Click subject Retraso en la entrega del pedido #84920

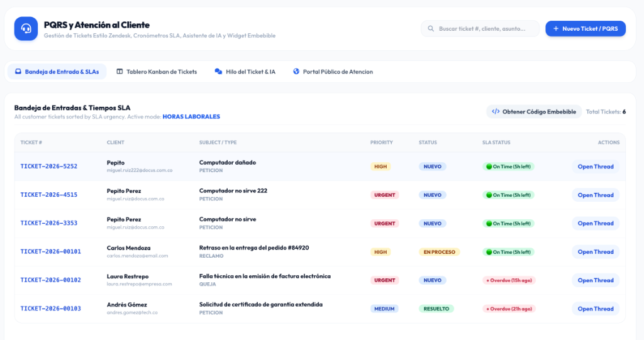254,248
